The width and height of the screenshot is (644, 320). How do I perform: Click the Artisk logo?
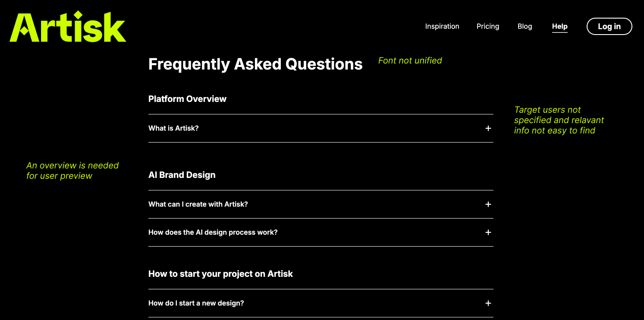tap(68, 26)
